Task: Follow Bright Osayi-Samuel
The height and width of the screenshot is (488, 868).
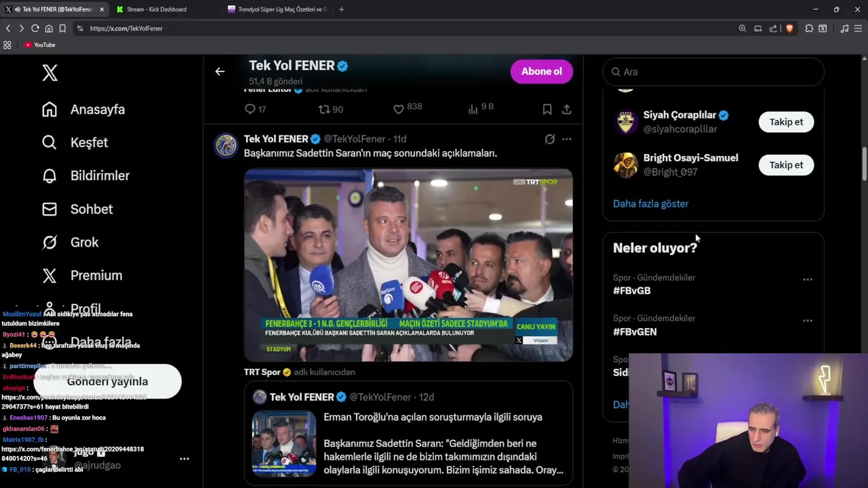Action: tap(786, 165)
